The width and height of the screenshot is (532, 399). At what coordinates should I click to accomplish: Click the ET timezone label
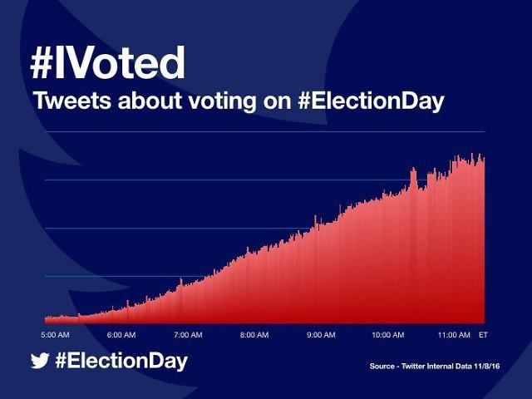point(484,335)
